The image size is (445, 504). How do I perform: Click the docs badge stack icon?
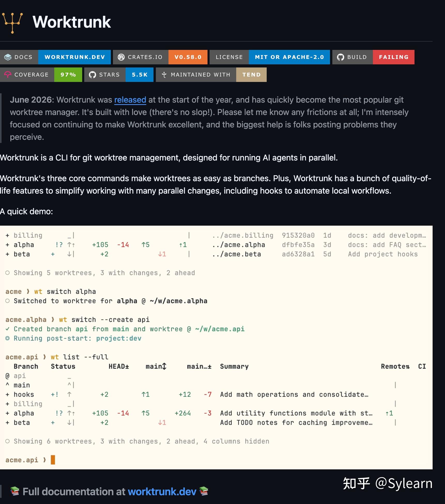point(8,57)
